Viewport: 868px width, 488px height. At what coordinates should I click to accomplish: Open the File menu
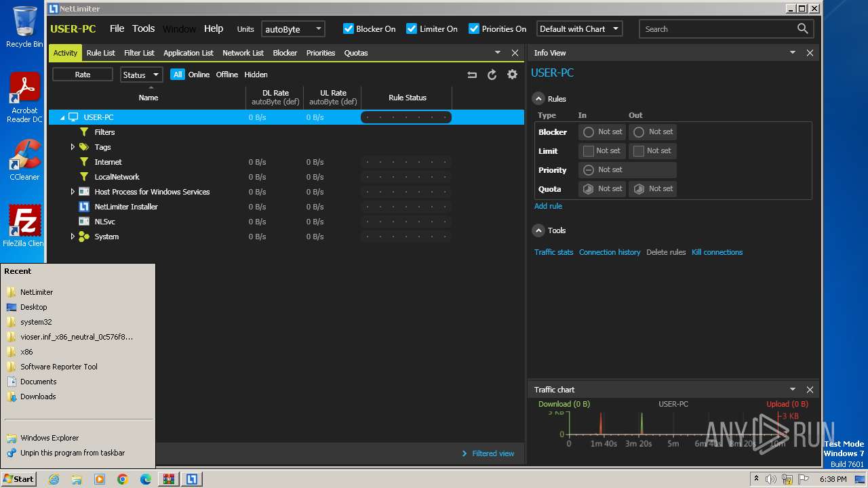pyautogui.click(x=117, y=28)
